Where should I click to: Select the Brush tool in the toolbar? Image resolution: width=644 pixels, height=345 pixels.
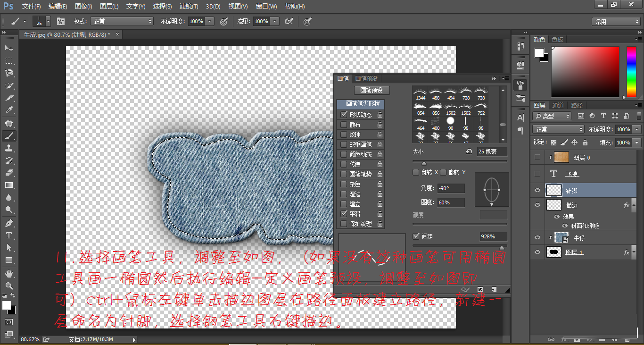[8, 136]
